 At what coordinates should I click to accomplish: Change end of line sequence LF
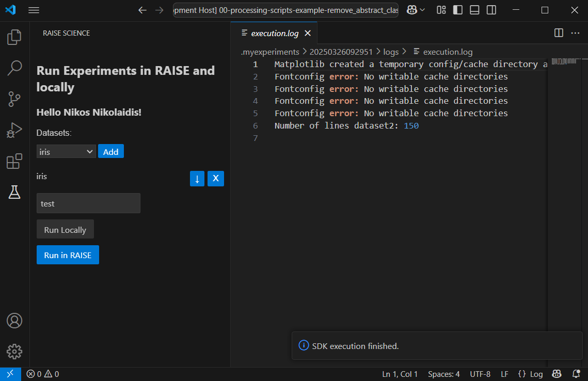click(504, 374)
